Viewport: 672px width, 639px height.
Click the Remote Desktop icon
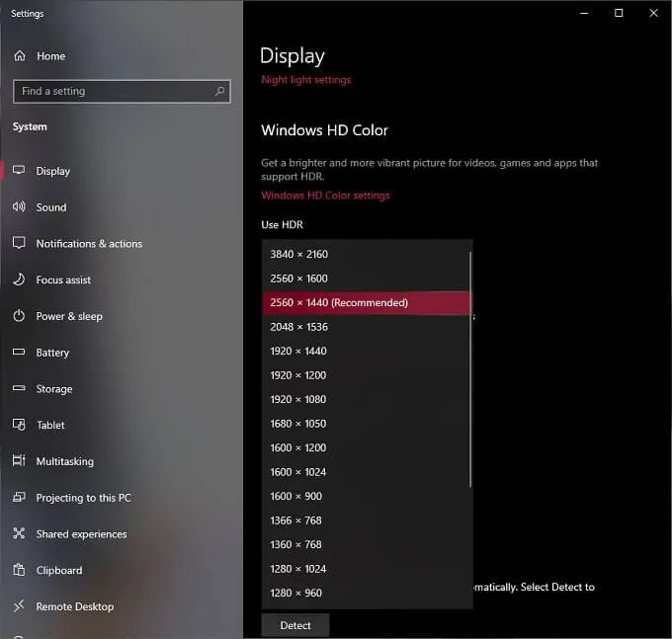pyautogui.click(x=19, y=605)
